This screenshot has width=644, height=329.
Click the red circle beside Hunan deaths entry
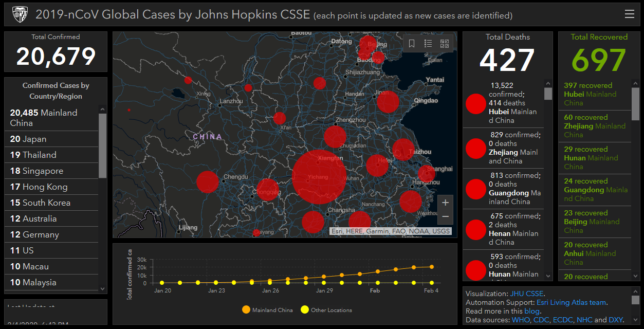pos(476,270)
